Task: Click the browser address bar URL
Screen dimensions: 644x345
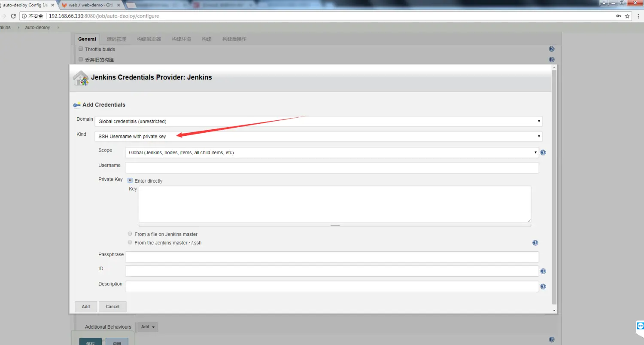Action: click(104, 16)
